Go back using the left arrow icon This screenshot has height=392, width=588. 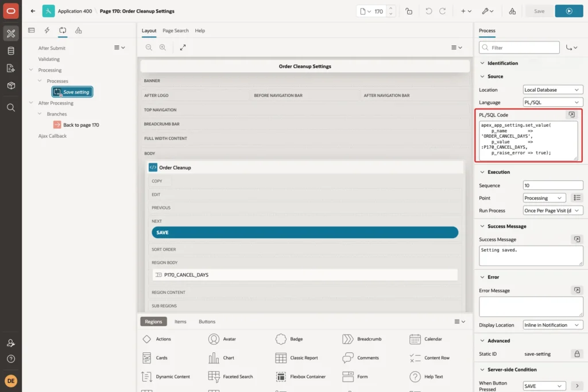pos(33,11)
